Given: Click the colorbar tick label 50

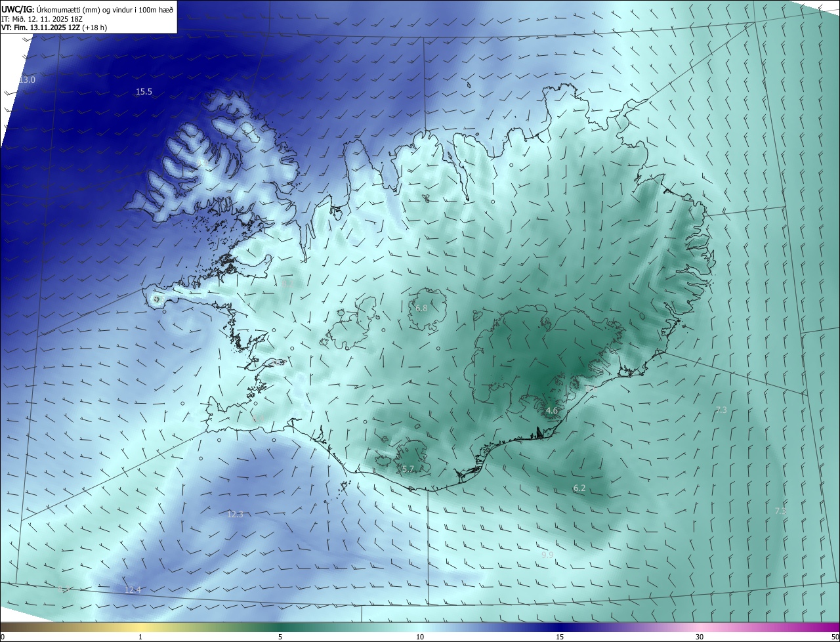Looking at the screenshot, I should point(835,637).
